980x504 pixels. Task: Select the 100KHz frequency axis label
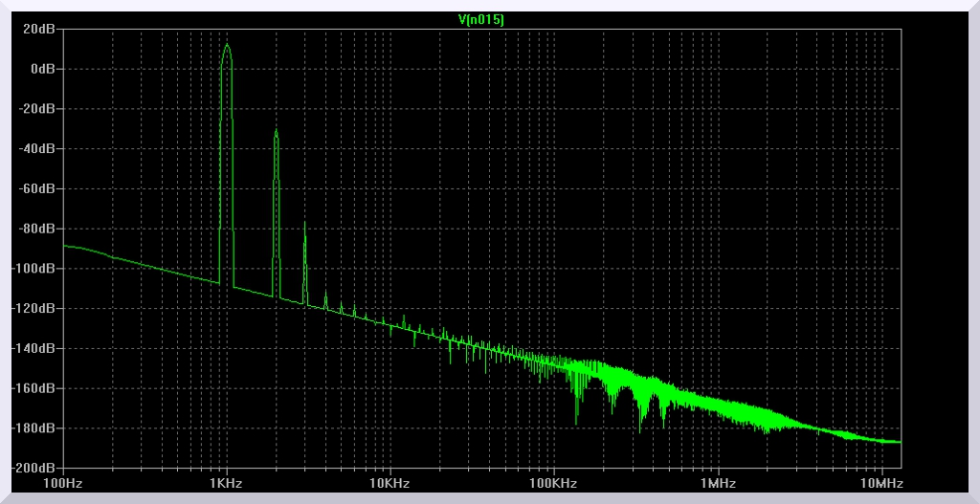(x=554, y=484)
